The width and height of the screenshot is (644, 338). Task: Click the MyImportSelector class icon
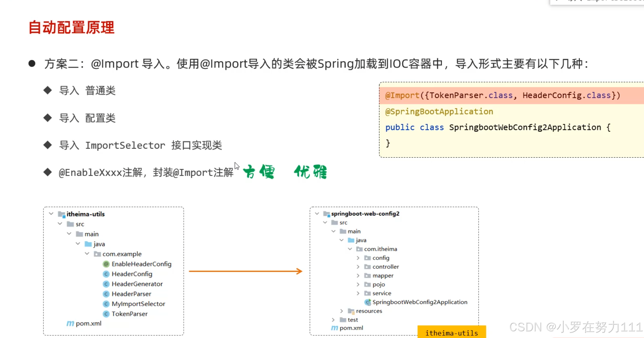point(106,304)
